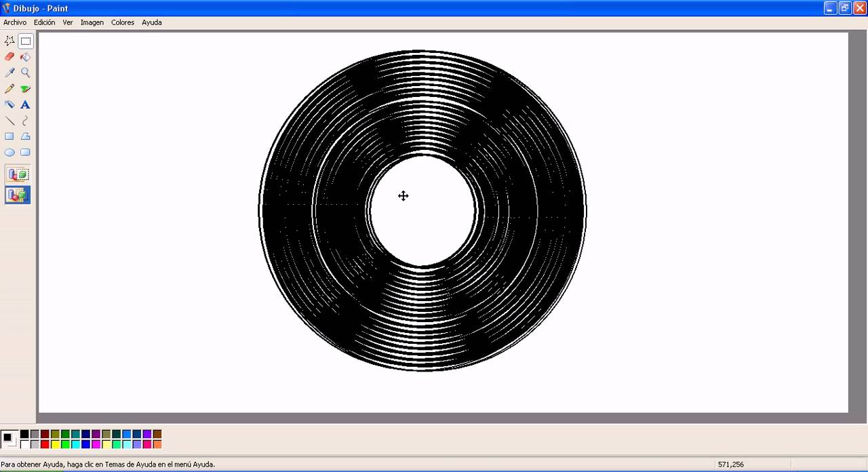
Task: Select the Pencil tool
Action: [x=9, y=89]
